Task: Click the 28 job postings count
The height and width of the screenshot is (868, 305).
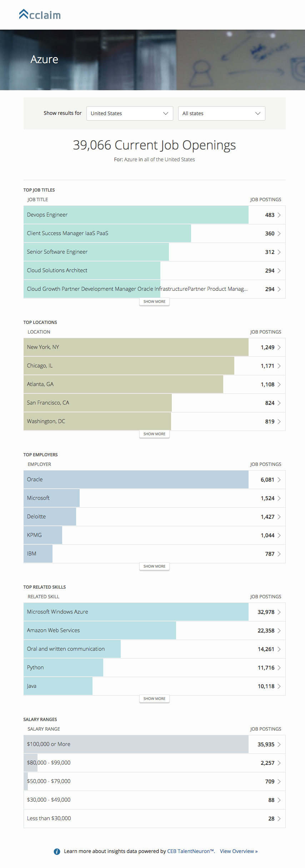Action: click(x=271, y=819)
